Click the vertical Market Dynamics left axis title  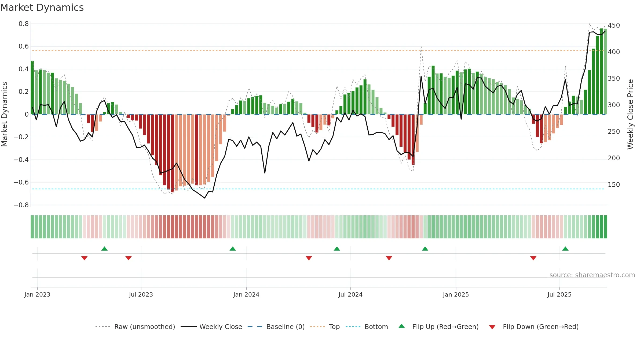(4, 114)
